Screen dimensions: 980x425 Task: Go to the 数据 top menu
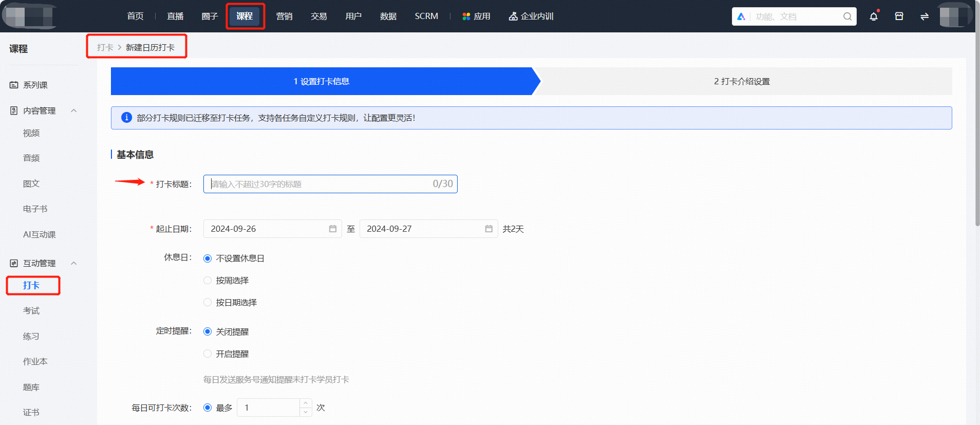coord(388,16)
